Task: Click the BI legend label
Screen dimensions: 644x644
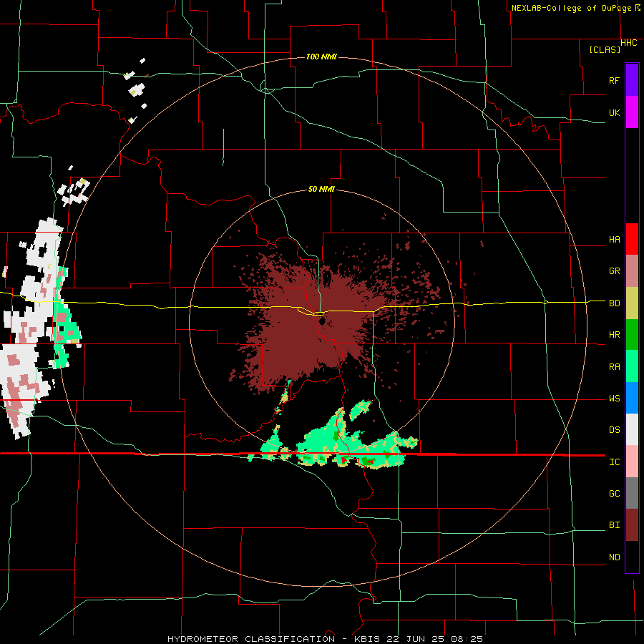Action: click(614, 525)
